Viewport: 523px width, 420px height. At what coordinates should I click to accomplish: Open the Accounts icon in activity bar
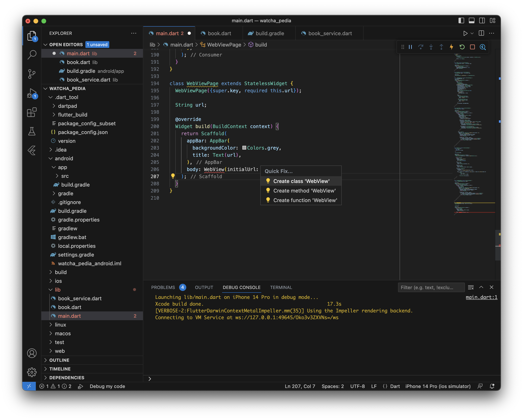[x=32, y=353]
